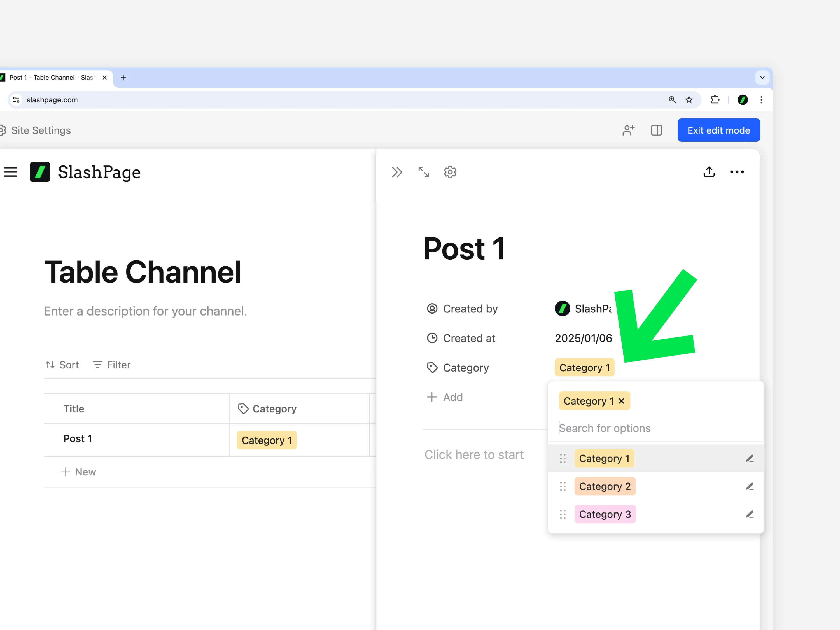The image size is (840, 630).
Task: Expand the browser tab list dropdown
Action: [x=762, y=78]
